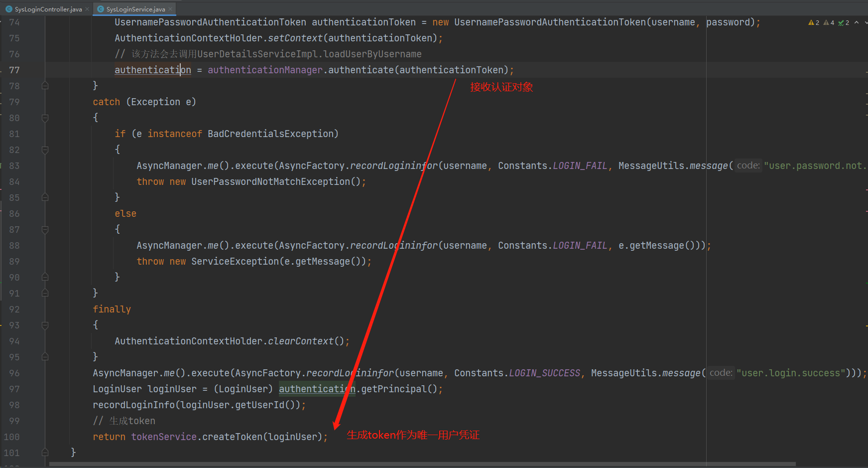Click 'e.getMessage()' argument on line 88
Screen dimensions: 868x468
pos(657,246)
